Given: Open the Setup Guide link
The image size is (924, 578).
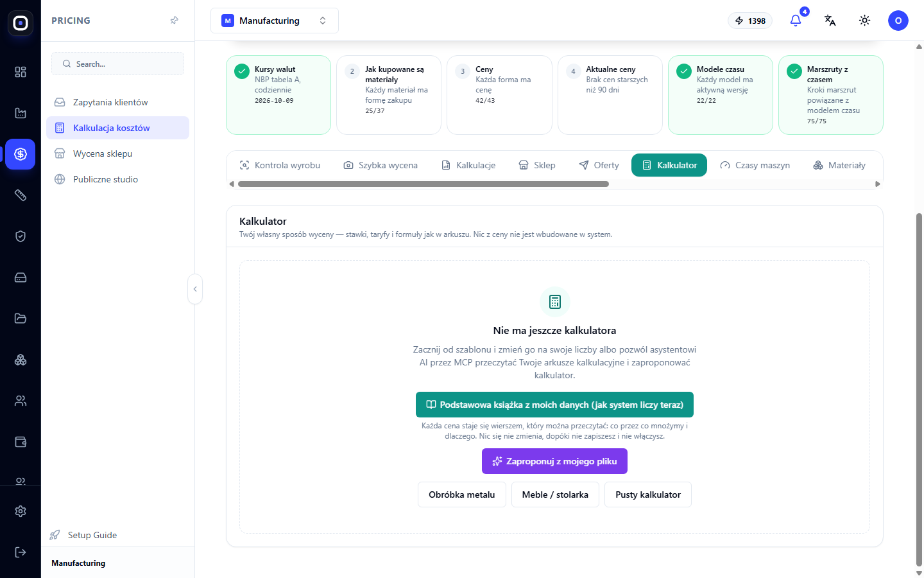Looking at the screenshot, I should [x=83, y=535].
